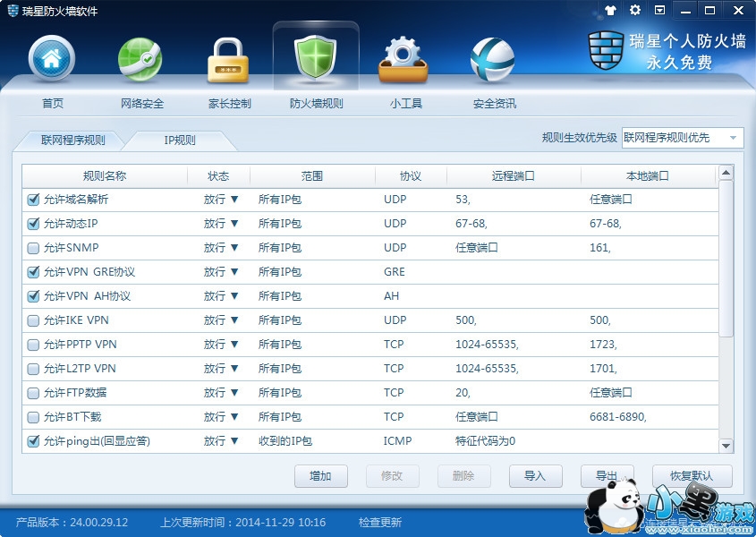Click the Rising firewall logo in title bar
Screen dimensions: 756x537
click(13, 10)
